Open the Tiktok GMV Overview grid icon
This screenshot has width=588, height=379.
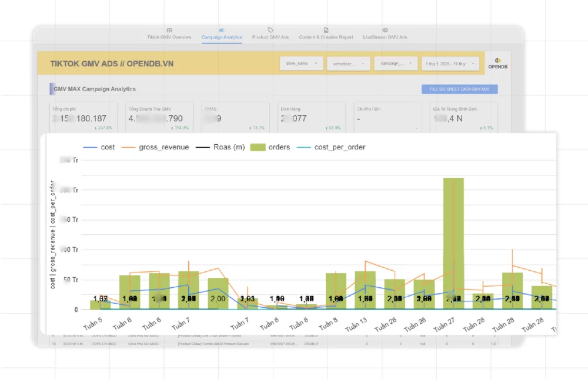pos(169,30)
